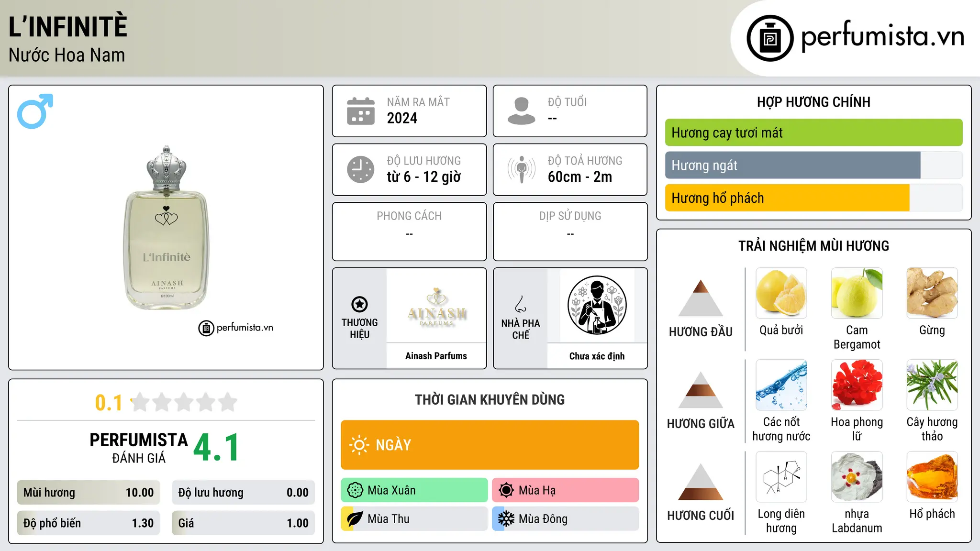
Task: Click the snowflake icon for Mùa Đông
Action: tap(506, 519)
